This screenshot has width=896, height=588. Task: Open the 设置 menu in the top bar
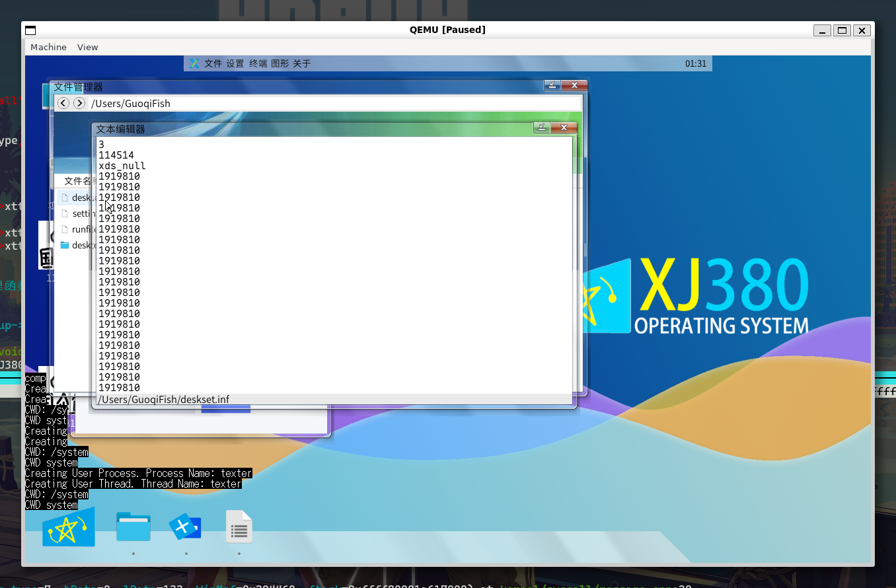pyautogui.click(x=235, y=63)
